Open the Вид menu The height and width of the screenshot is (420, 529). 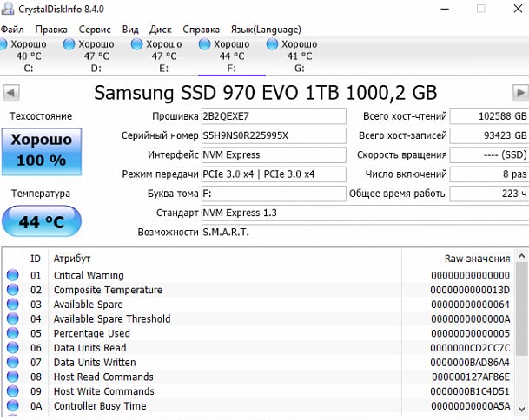(130, 30)
